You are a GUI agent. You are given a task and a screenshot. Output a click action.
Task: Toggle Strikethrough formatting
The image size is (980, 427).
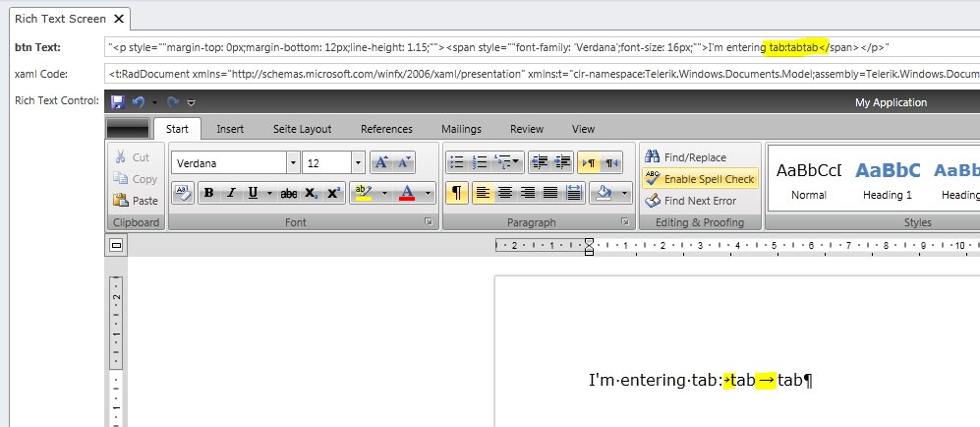pyautogui.click(x=289, y=193)
